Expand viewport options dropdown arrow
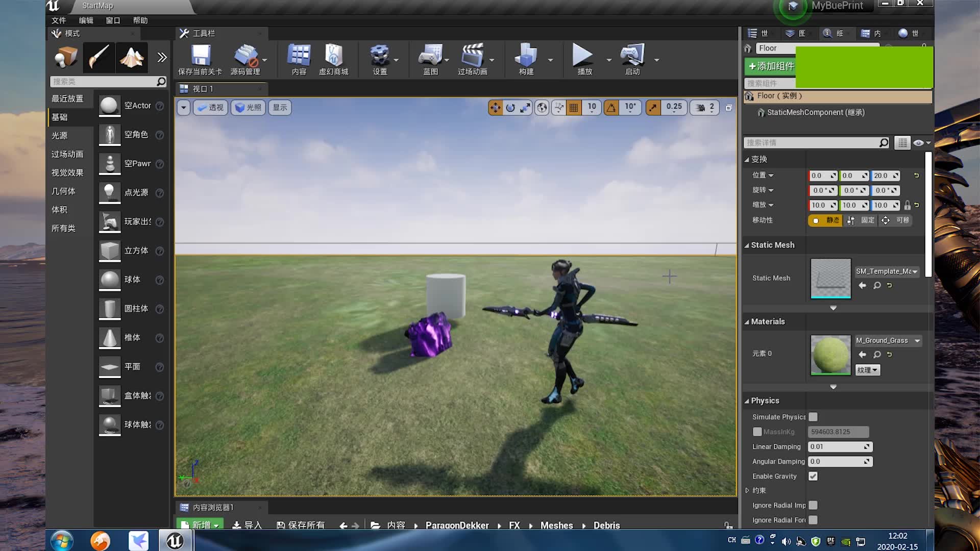Image resolution: width=980 pixels, height=551 pixels. pyautogui.click(x=183, y=108)
